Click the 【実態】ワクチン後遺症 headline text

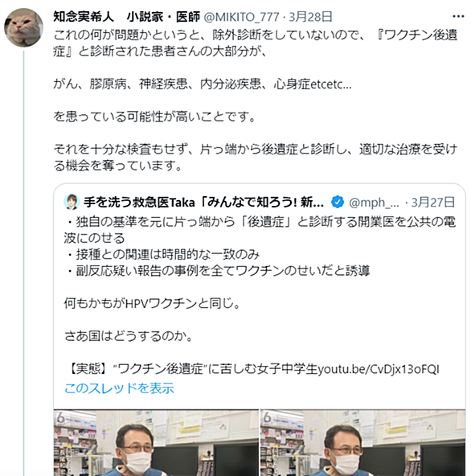point(190,369)
